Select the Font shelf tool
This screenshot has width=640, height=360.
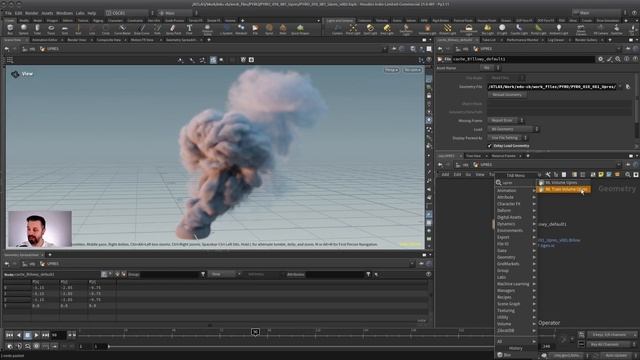click(189, 29)
